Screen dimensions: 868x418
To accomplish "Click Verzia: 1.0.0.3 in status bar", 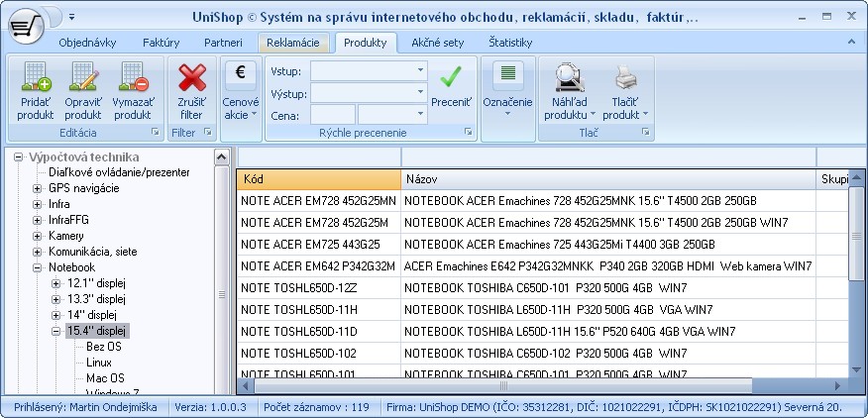I will (x=210, y=407).
